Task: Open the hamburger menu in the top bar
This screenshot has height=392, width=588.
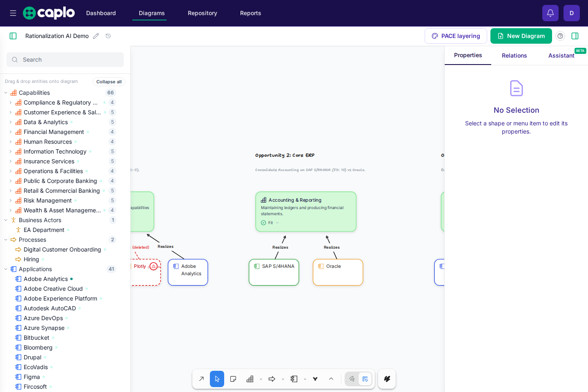Action: (13, 13)
